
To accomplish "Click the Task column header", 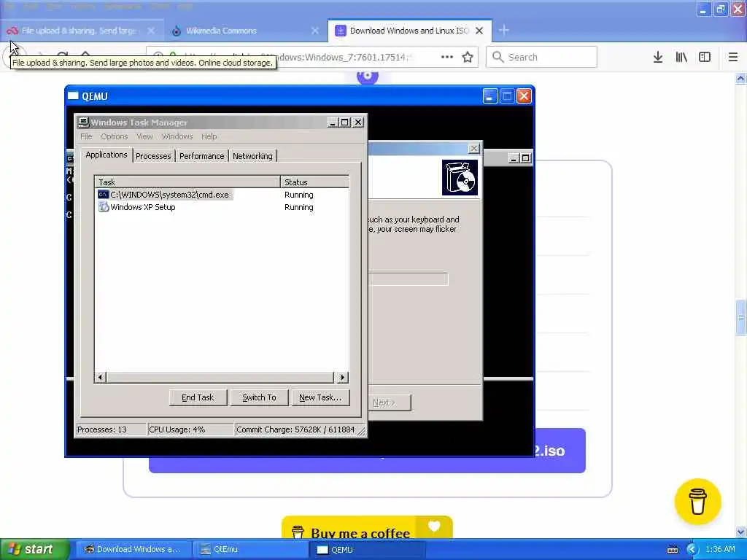I will (187, 182).
